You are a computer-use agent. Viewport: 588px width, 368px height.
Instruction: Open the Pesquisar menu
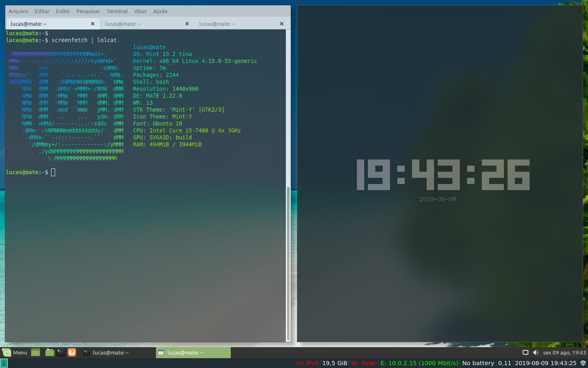tap(88, 11)
